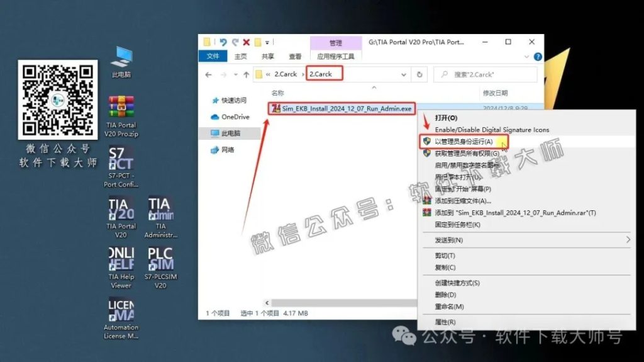This screenshot has width=644, height=362.
Task: Open the 查看 ribbon tab
Action: click(295, 57)
